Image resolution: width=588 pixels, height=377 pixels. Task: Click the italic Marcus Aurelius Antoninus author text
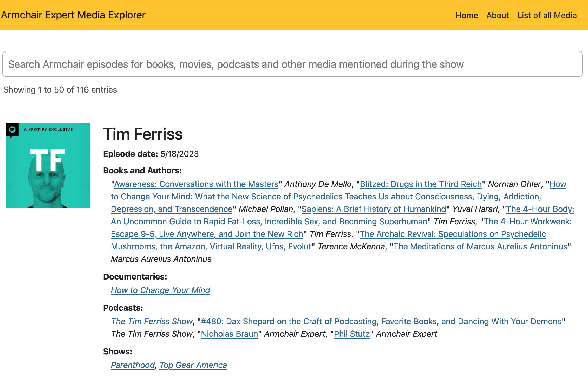161,259
